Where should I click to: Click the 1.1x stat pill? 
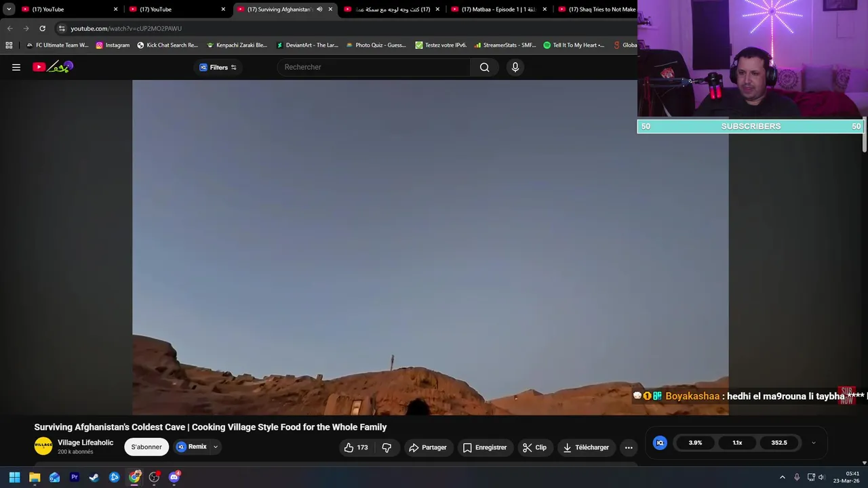737,443
